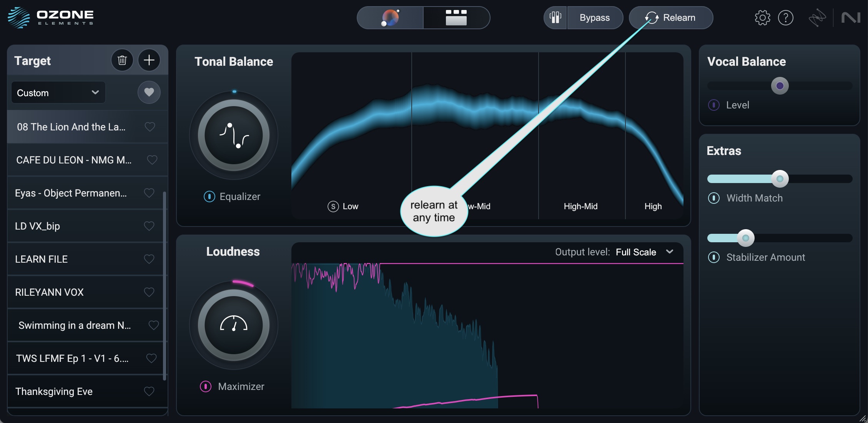Screen dimensions: 868x423
Task: Click the Width Match slider handle
Action: point(780,179)
